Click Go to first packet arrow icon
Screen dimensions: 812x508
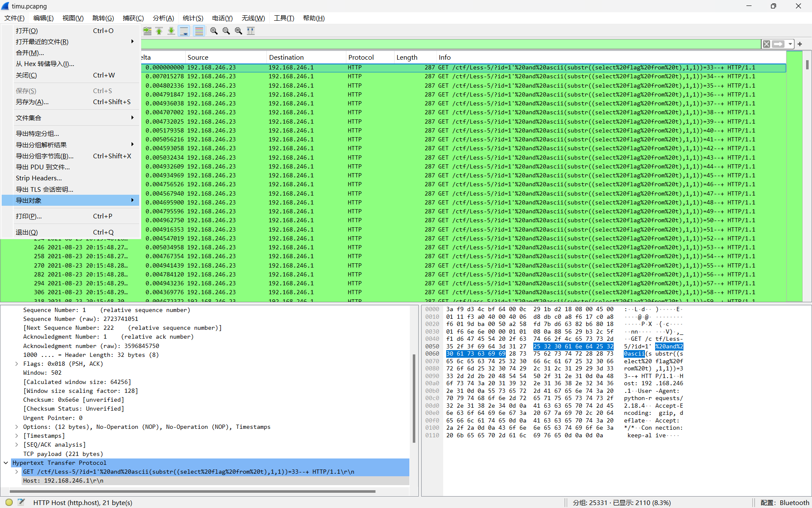coord(159,31)
